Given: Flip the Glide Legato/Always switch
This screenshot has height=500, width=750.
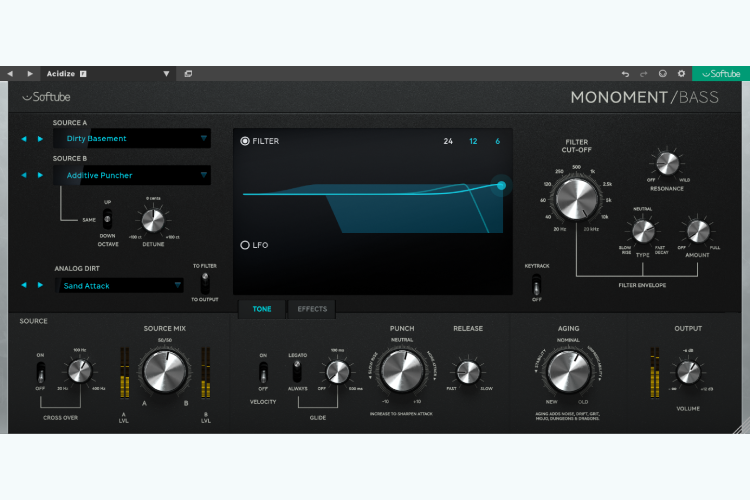Looking at the screenshot, I should [297, 371].
